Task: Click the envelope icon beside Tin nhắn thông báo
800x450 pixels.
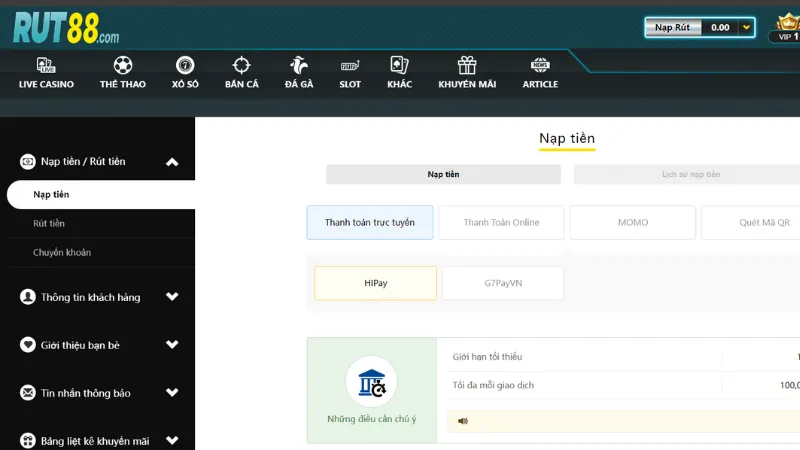Action: pyautogui.click(x=28, y=393)
